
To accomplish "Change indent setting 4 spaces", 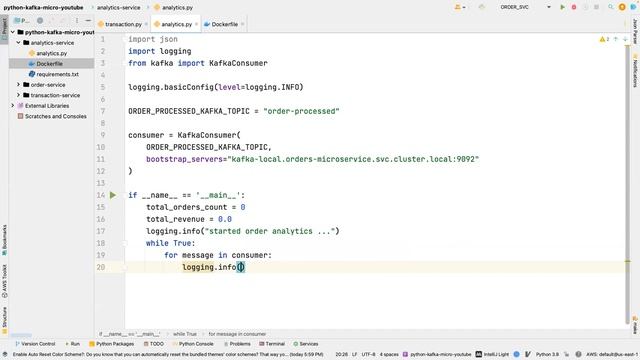I will (x=389, y=354).
